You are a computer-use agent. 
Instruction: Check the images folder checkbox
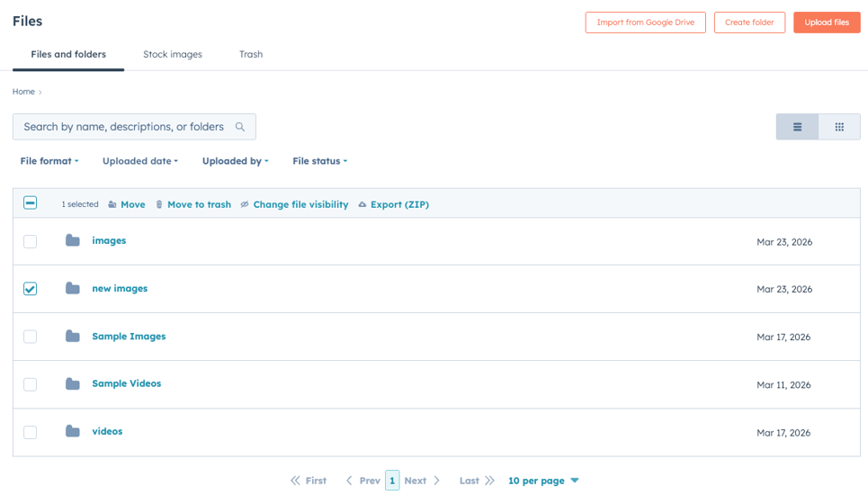click(x=31, y=241)
